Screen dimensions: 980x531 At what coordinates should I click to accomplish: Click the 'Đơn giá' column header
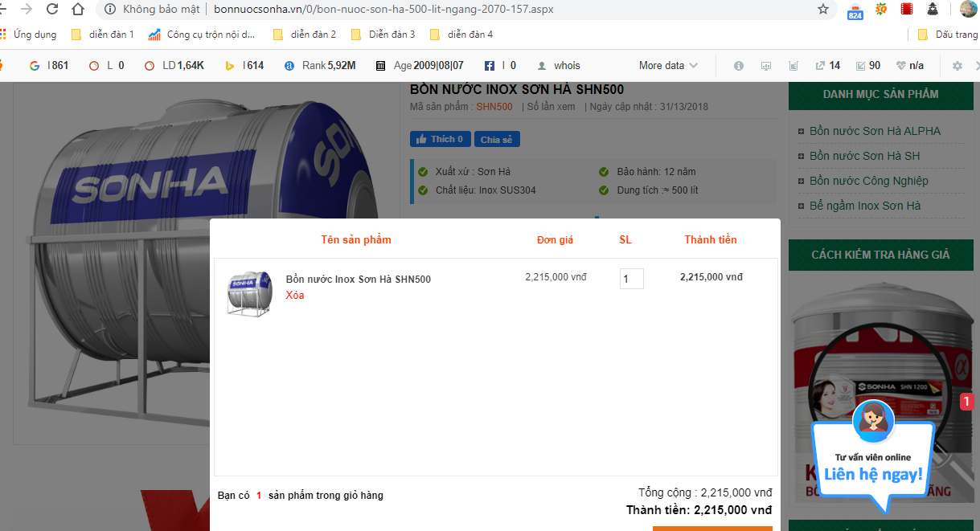(x=556, y=239)
